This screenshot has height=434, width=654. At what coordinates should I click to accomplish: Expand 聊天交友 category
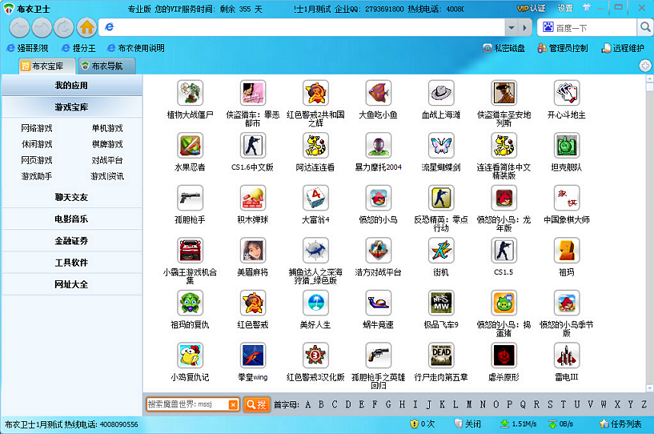(x=72, y=197)
